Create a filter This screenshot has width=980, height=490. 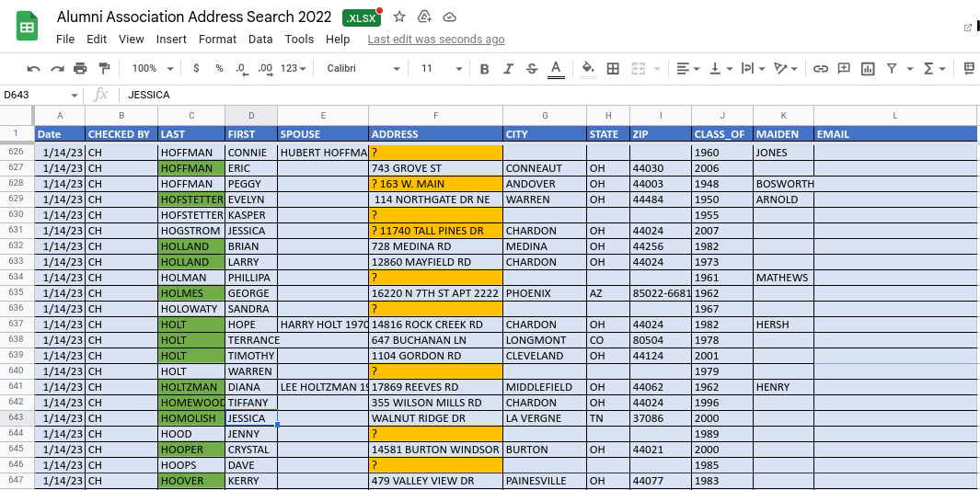[x=892, y=69]
